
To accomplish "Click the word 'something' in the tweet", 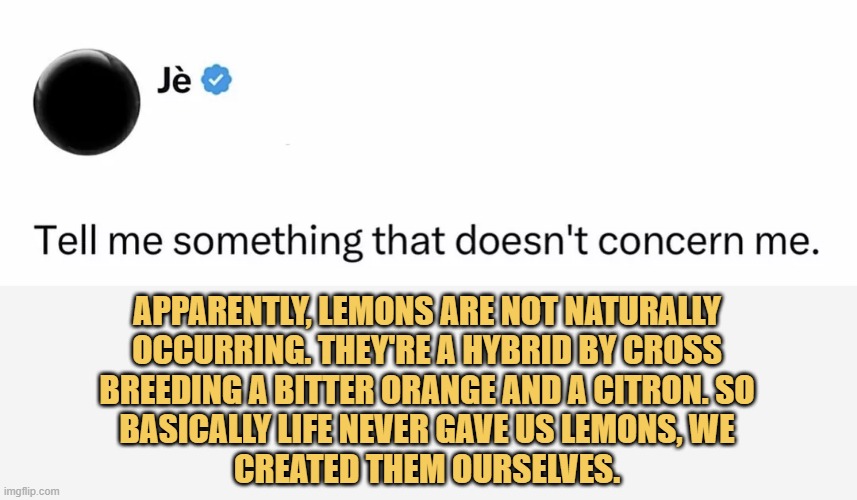I will tap(268, 242).
